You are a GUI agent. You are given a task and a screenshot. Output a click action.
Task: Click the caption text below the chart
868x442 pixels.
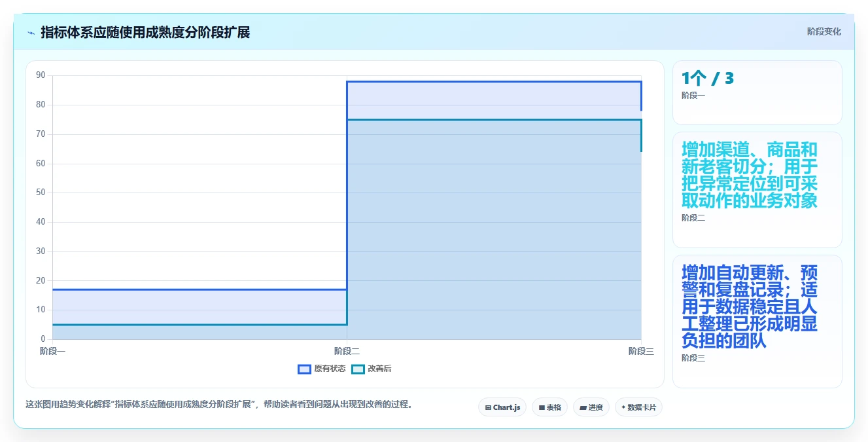[x=219, y=404]
